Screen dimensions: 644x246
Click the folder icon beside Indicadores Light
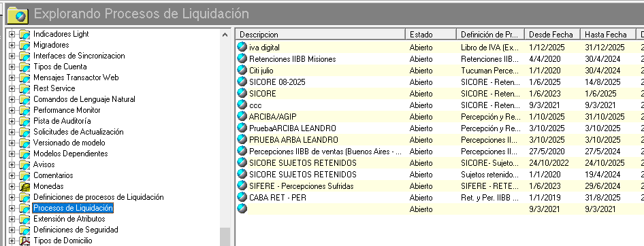(x=25, y=35)
